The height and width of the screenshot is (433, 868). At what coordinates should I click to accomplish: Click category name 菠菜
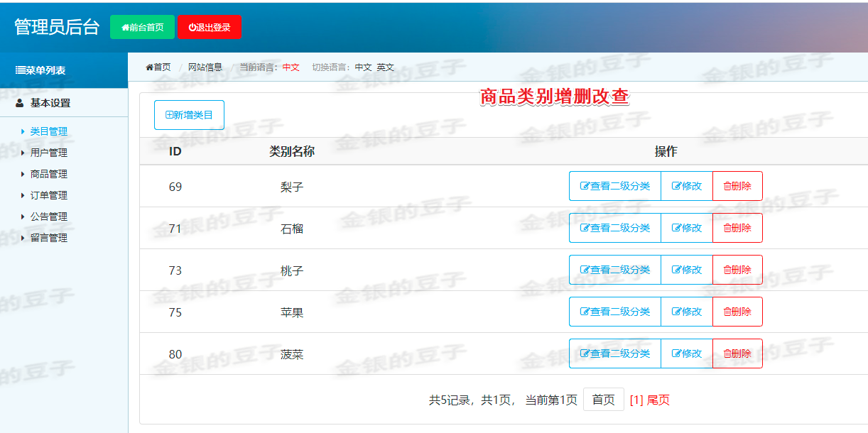[x=292, y=354]
